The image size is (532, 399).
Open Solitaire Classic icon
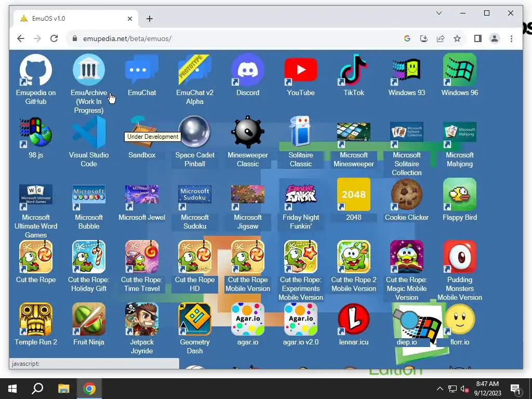click(x=301, y=132)
